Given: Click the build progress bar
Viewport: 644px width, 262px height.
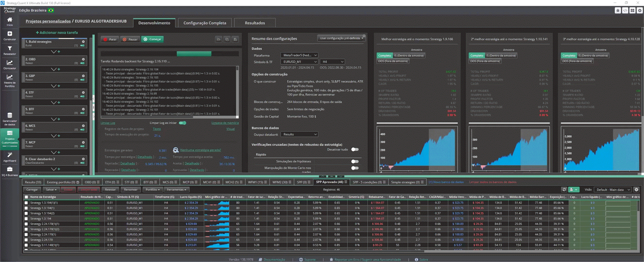Looking at the screenshot, I should coord(170,54).
